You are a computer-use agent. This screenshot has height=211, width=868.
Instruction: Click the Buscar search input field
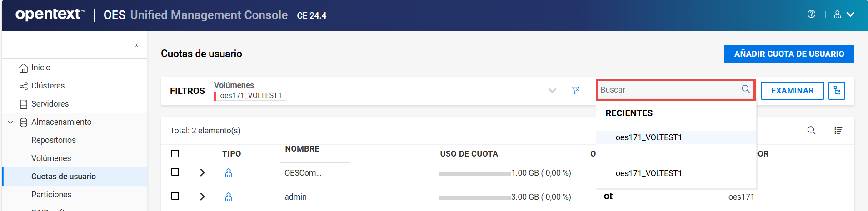[x=668, y=90]
